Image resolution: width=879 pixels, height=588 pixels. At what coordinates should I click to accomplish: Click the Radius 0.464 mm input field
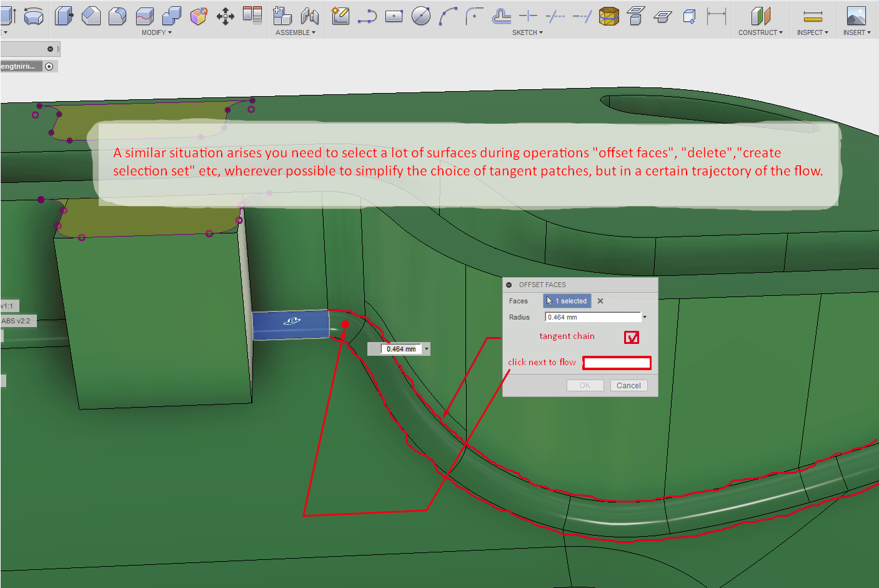click(x=593, y=317)
